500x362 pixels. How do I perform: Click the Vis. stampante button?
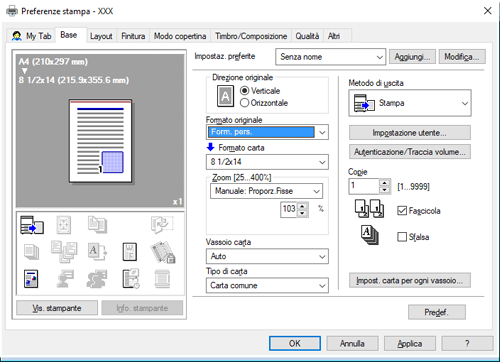point(57,308)
